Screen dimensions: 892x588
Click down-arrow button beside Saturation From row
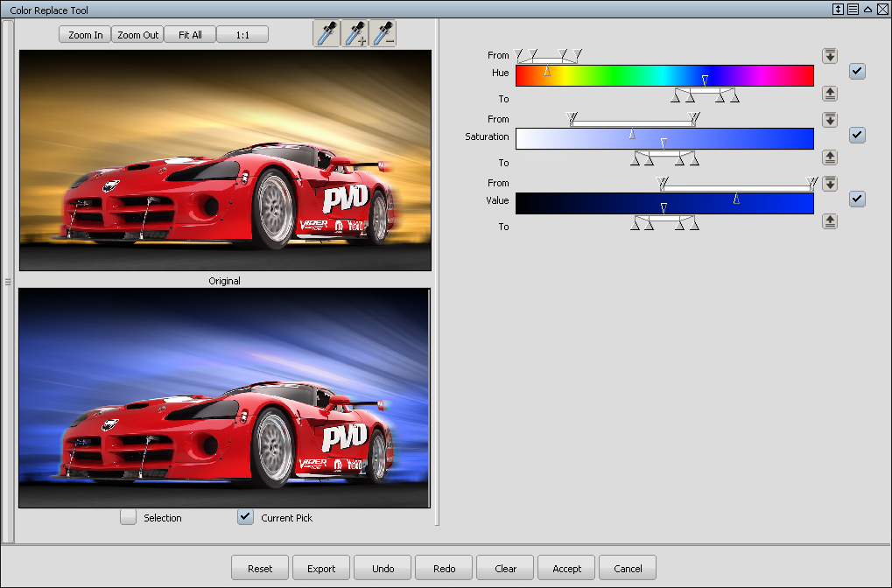(x=830, y=120)
